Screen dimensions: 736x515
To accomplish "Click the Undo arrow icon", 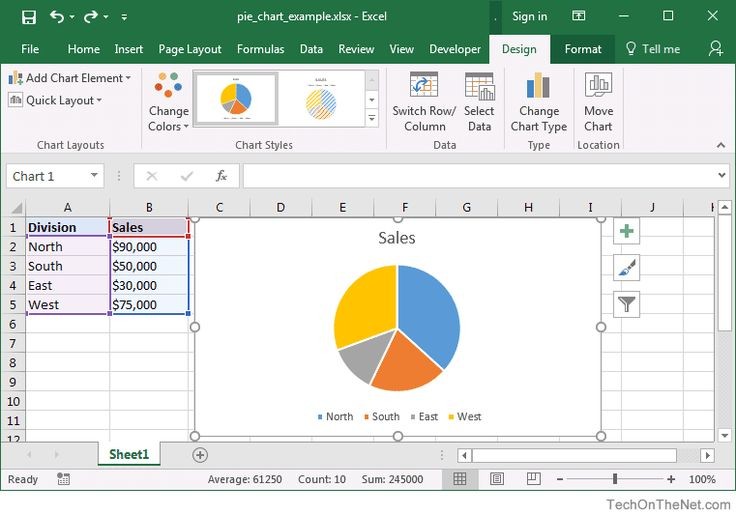I will click(x=57, y=17).
